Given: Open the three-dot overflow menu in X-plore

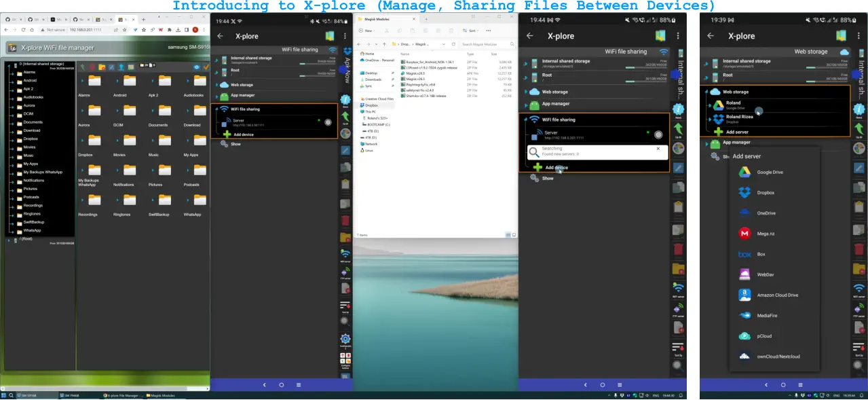Looking at the screenshot, I should [x=345, y=36].
